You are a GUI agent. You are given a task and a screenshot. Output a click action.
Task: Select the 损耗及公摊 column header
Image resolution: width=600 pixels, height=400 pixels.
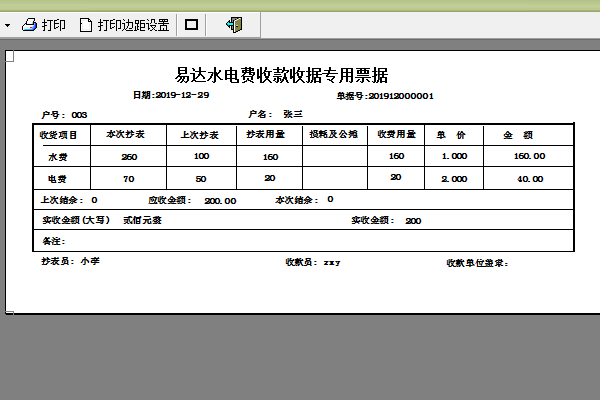(x=333, y=134)
